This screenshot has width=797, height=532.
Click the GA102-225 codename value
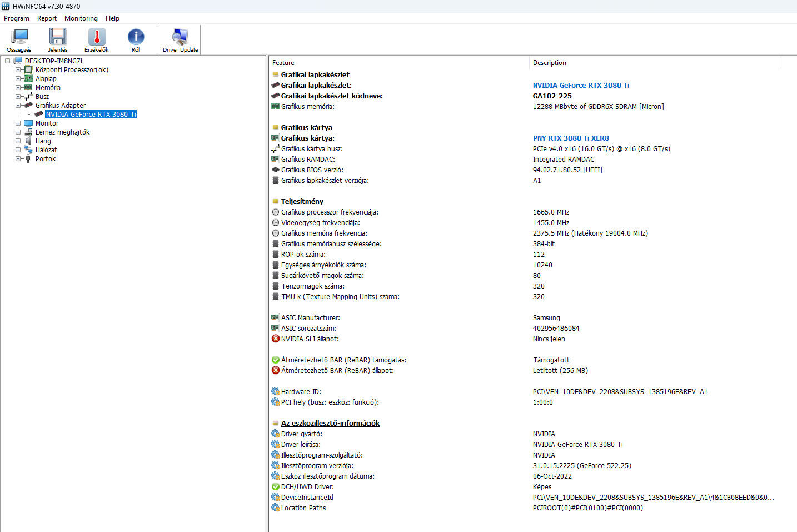click(552, 96)
